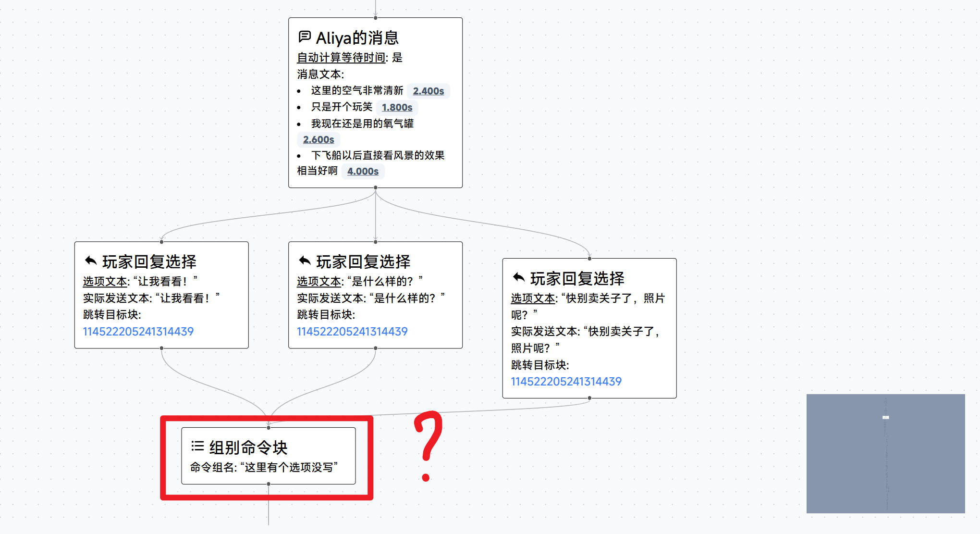Select the reply arrow icon on the "让我看看！" node
The image size is (980, 534).
pyautogui.click(x=91, y=260)
